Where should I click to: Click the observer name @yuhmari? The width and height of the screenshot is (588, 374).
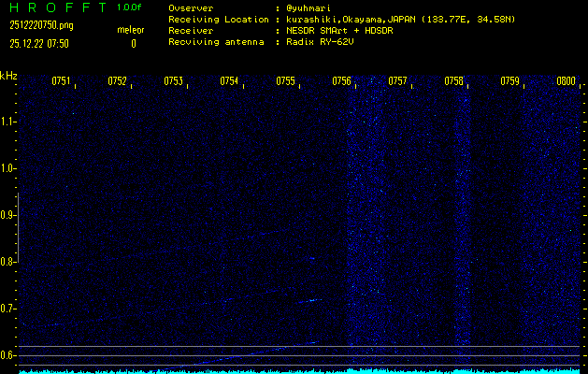coord(308,8)
